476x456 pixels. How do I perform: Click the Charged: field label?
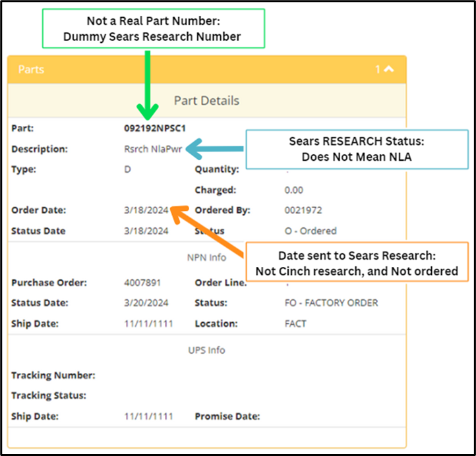215,190
